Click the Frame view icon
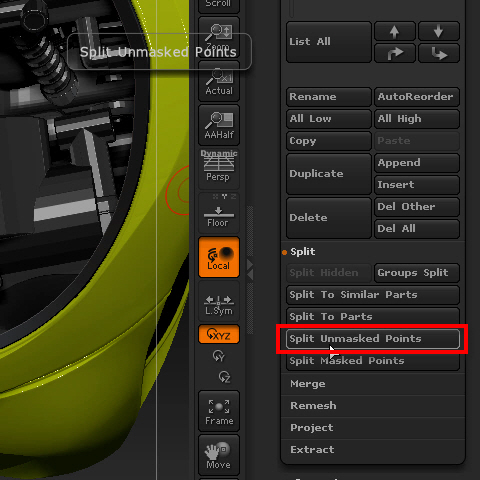The image size is (480, 480). [219, 411]
